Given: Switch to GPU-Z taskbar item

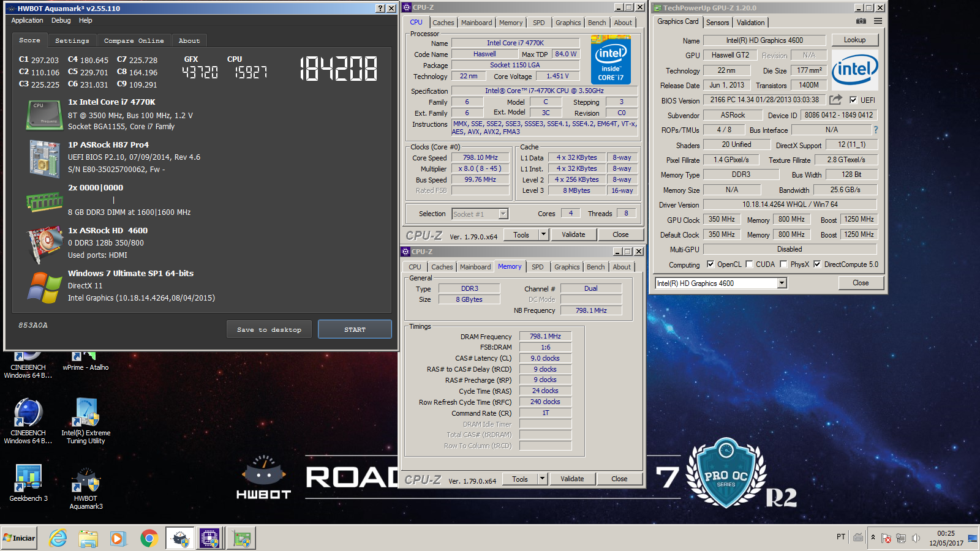Looking at the screenshot, I should pyautogui.click(x=241, y=538).
